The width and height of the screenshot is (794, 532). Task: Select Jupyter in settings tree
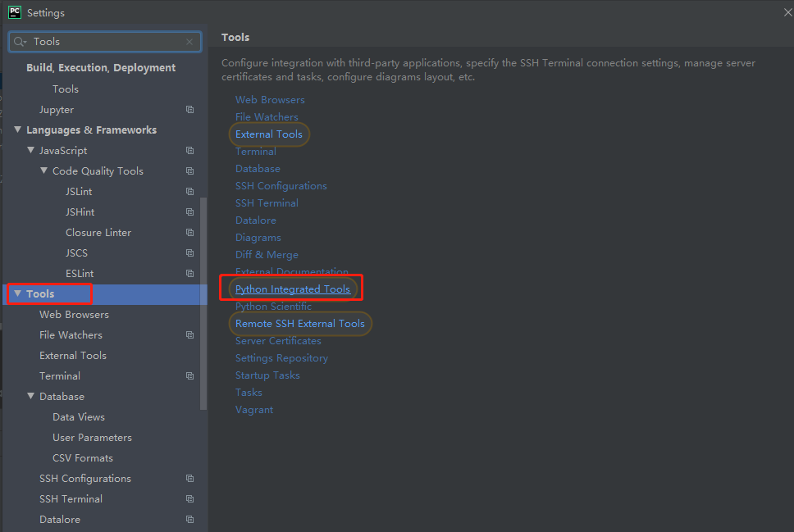(x=57, y=109)
